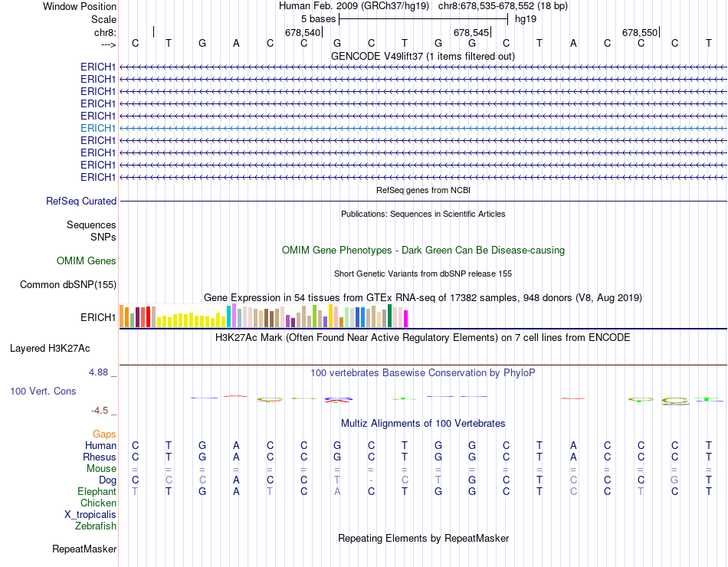Click the 678,540 ruler coordinate
The image size is (728, 567).
[302, 32]
